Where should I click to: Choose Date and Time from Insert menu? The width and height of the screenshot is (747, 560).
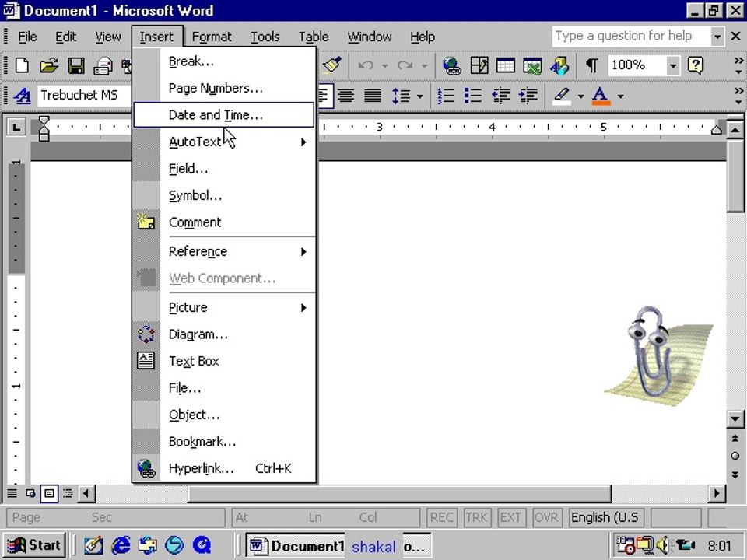[x=223, y=115]
